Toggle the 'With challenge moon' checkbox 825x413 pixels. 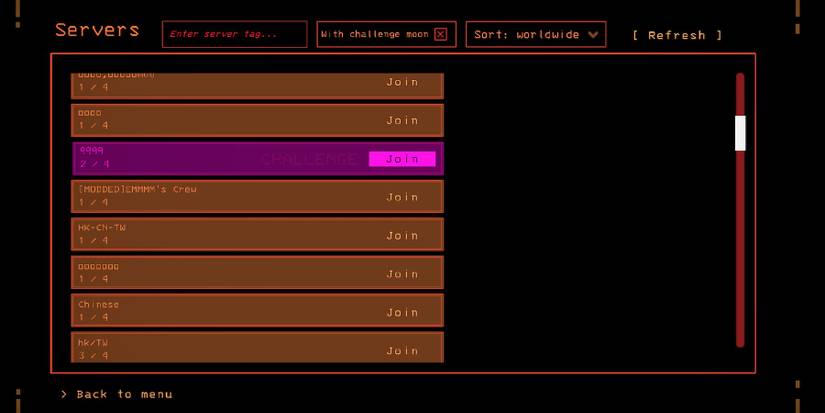[440, 35]
